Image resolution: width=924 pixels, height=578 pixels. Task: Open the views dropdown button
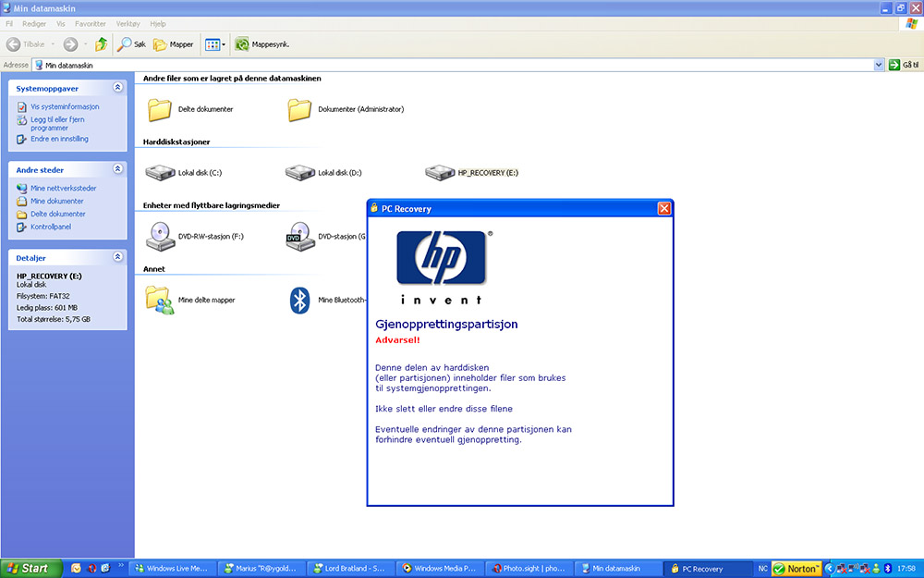[215, 44]
